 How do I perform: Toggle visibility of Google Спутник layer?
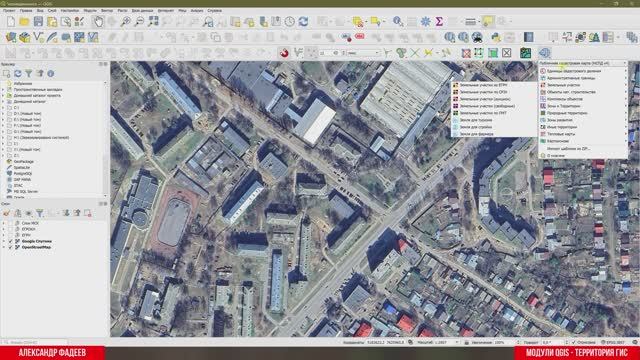tap(11, 241)
